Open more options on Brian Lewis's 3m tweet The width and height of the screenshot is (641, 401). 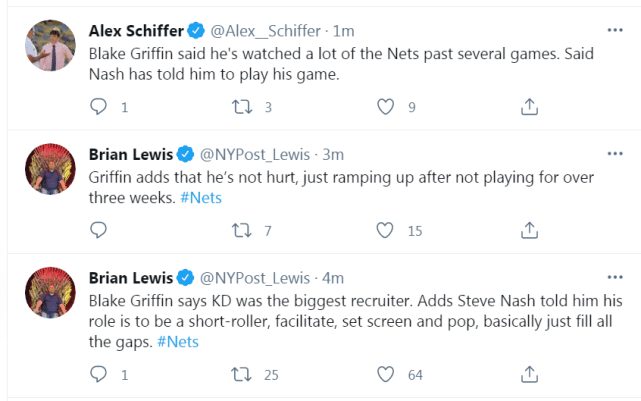point(615,153)
